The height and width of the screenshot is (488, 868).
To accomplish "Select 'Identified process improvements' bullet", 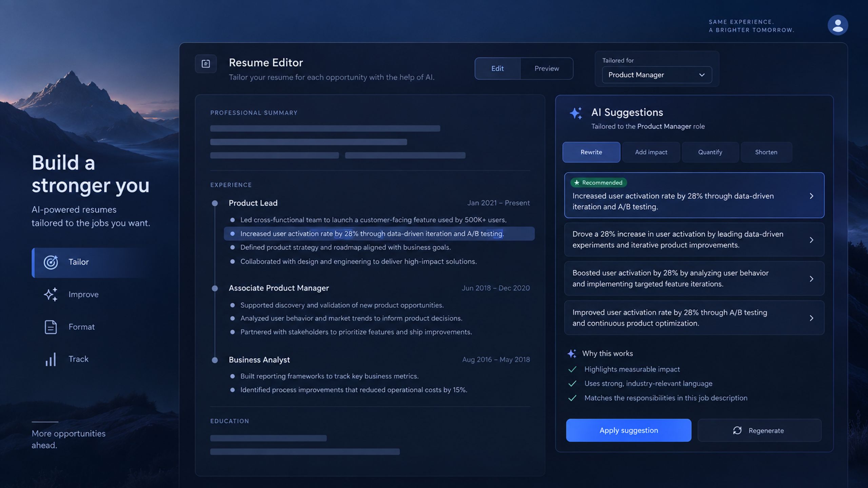I will (x=354, y=390).
